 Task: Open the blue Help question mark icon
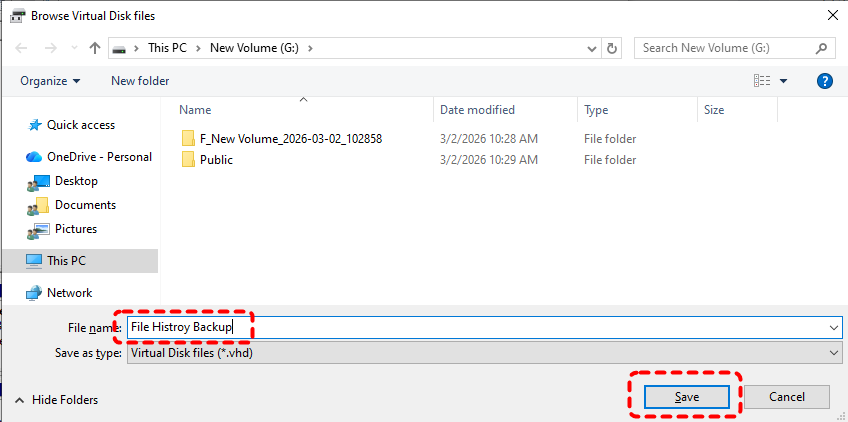825,81
